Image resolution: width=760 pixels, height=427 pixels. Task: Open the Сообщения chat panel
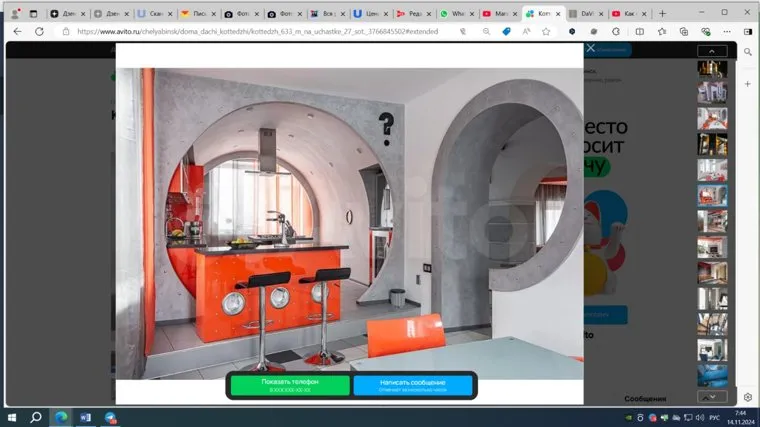(x=645, y=398)
